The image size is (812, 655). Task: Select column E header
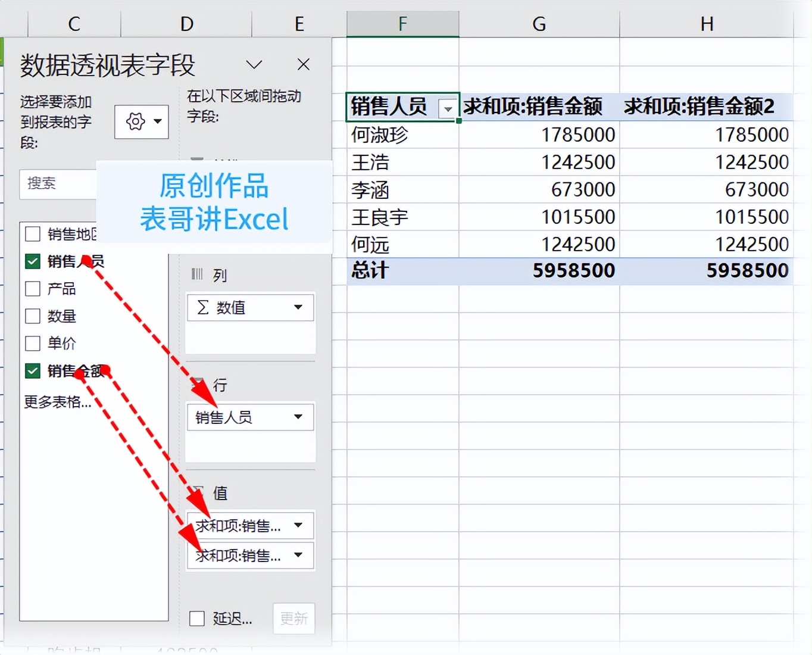[x=299, y=24]
